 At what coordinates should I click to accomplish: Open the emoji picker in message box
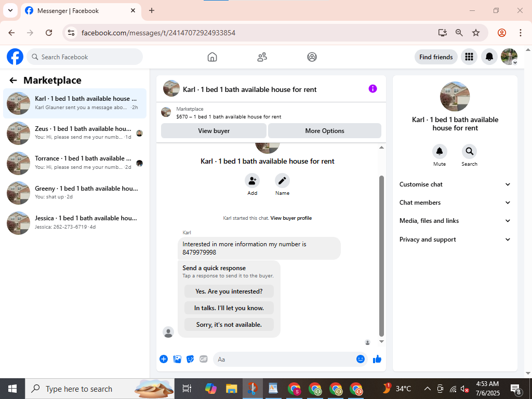tap(361, 359)
